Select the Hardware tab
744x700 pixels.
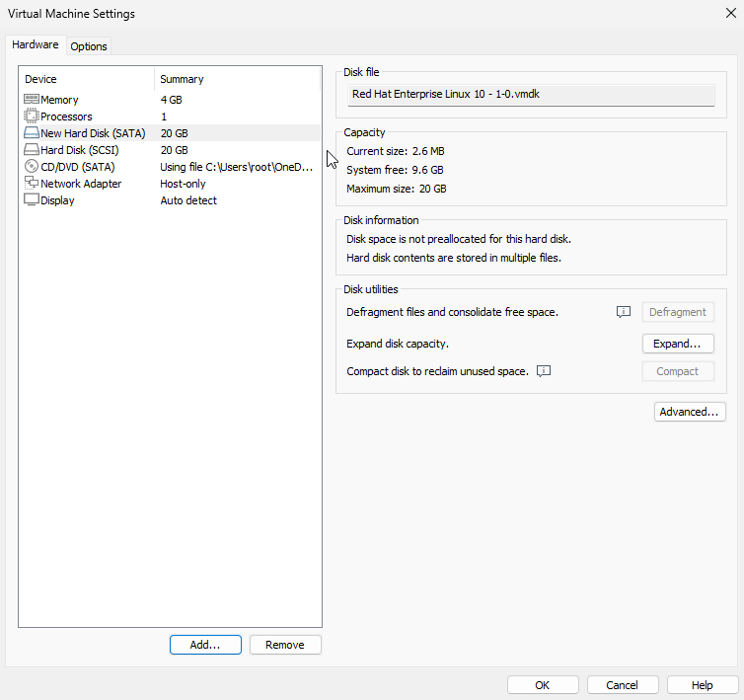click(x=36, y=45)
